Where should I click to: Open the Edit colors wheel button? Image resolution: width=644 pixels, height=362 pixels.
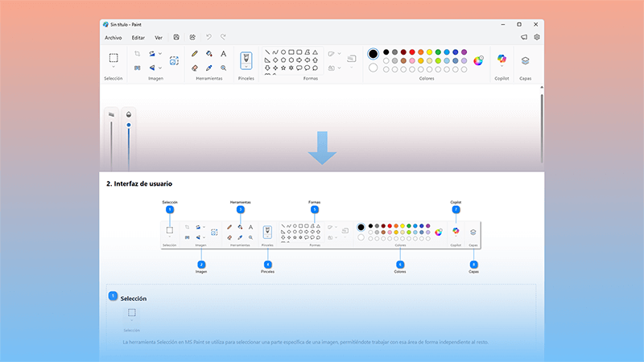click(478, 60)
